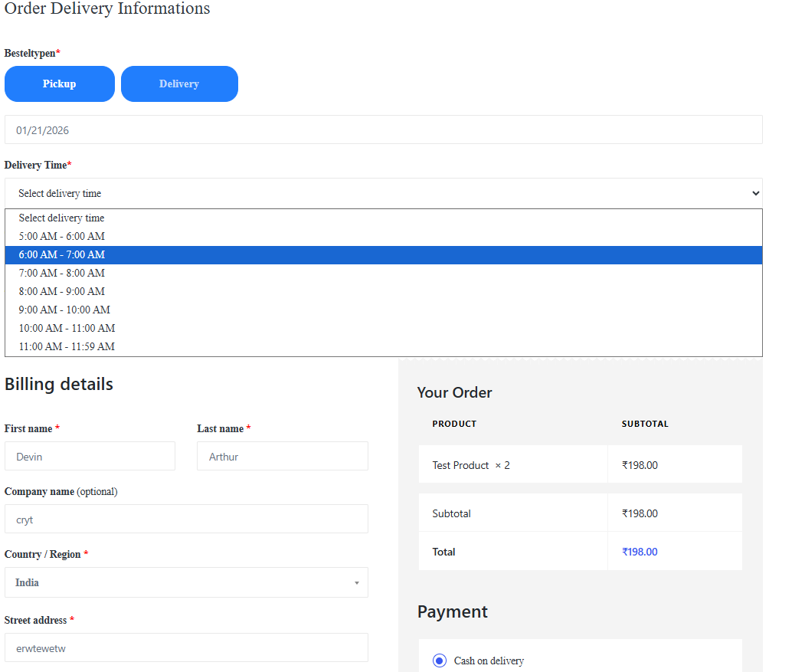
Task: Click the delivery date field showing 01/21/2026
Action: coord(383,129)
